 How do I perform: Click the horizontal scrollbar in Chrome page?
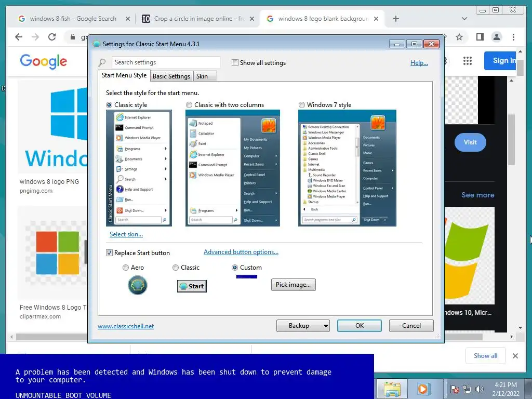click(x=249, y=337)
